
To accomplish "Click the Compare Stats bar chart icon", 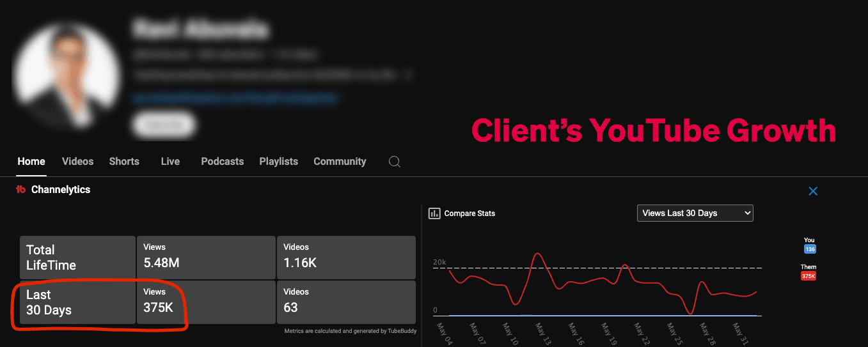I will point(434,213).
